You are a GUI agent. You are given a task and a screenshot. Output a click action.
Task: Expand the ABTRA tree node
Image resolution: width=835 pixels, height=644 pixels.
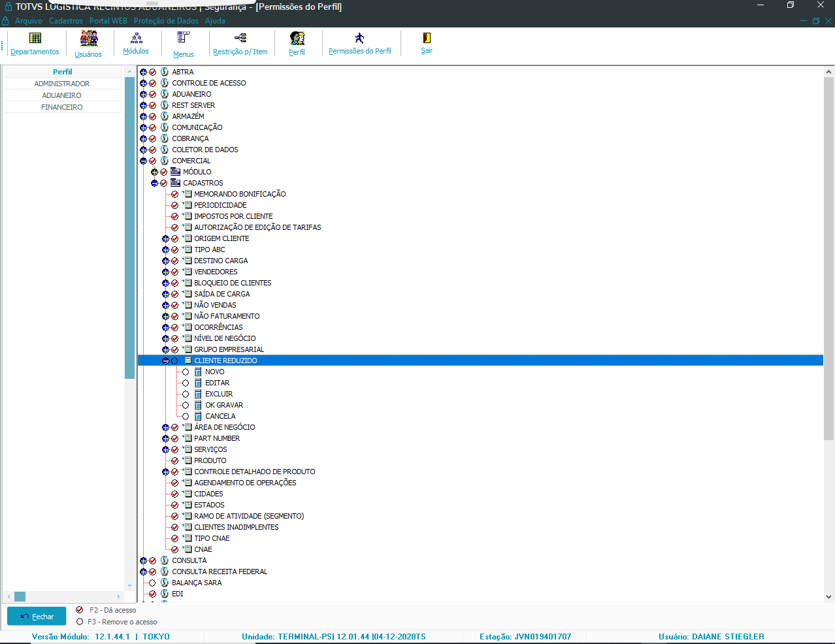click(143, 72)
